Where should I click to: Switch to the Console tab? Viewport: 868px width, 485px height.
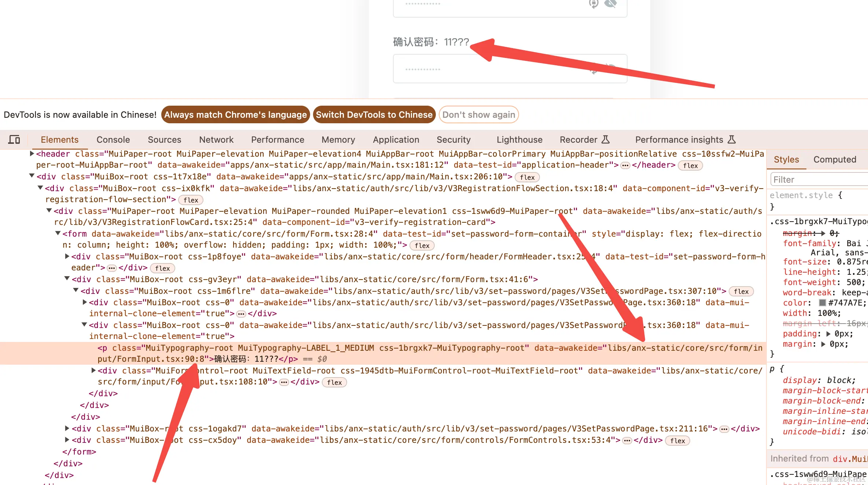[x=113, y=140]
